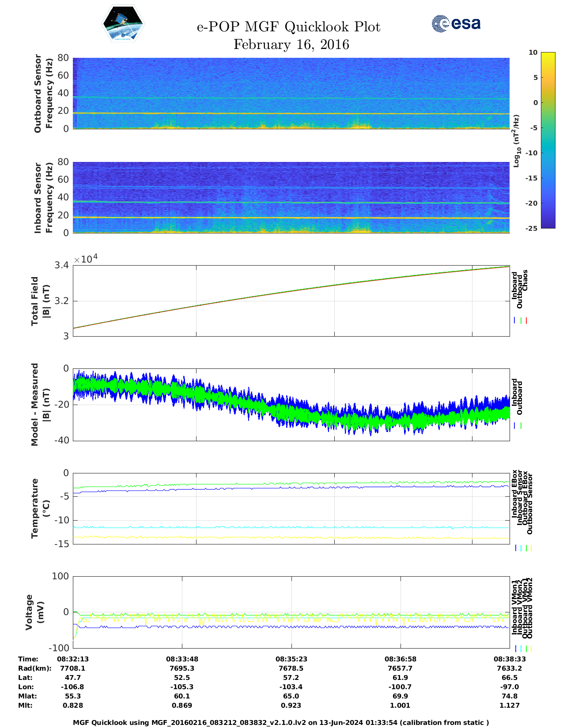
Task: Click the MGF Quicklook footer filename text
Action: (281, 722)
